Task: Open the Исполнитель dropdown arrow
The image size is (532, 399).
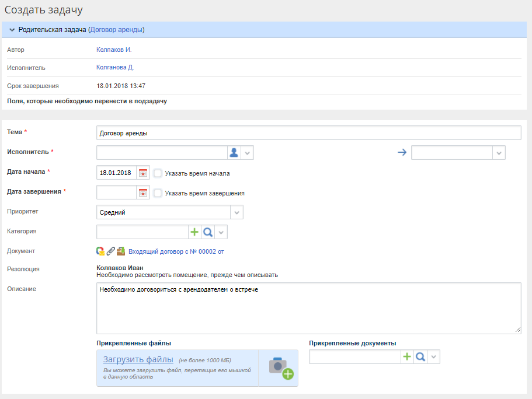Action: click(248, 153)
